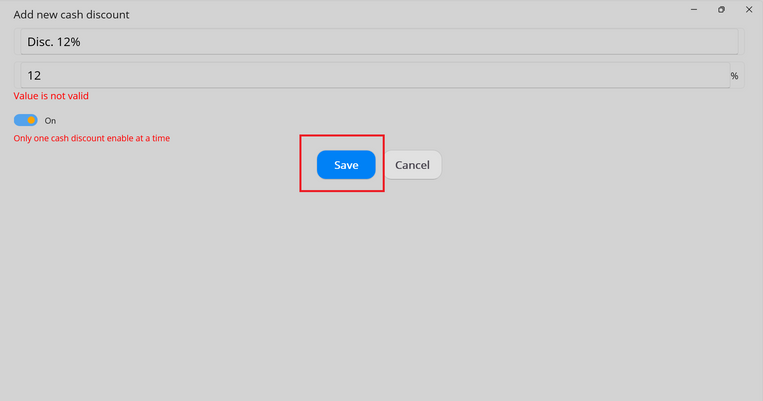
Task: Click the orange knob of the On switch
Action: point(32,120)
